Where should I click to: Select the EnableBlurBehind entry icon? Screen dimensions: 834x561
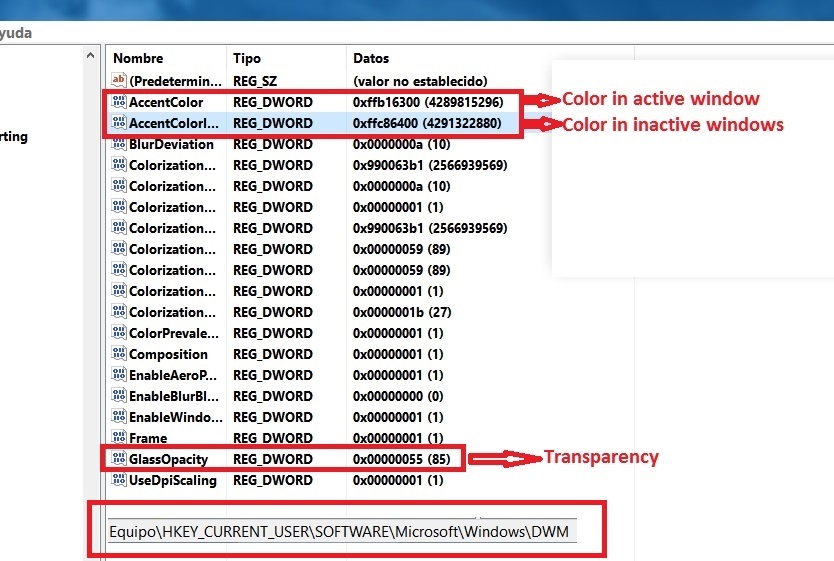click(118, 396)
